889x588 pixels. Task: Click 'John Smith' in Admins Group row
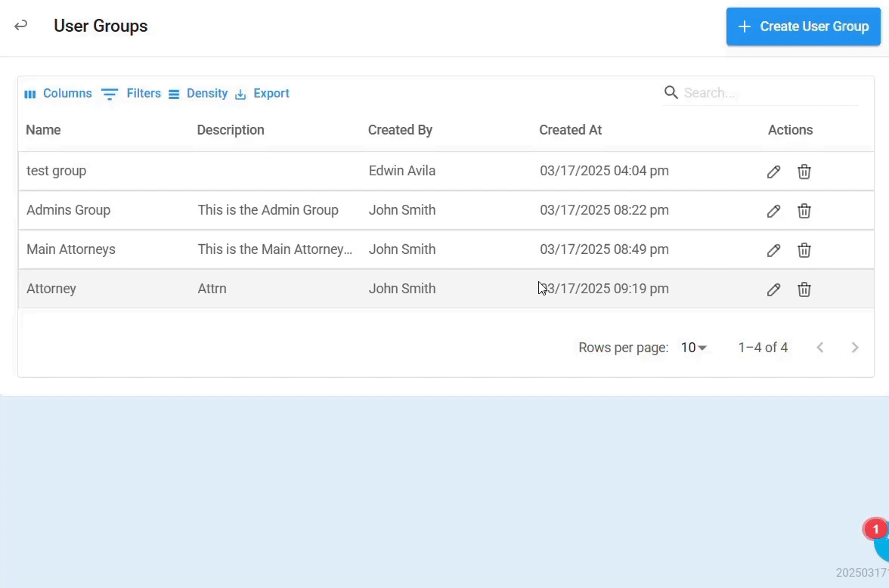pos(402,210)
